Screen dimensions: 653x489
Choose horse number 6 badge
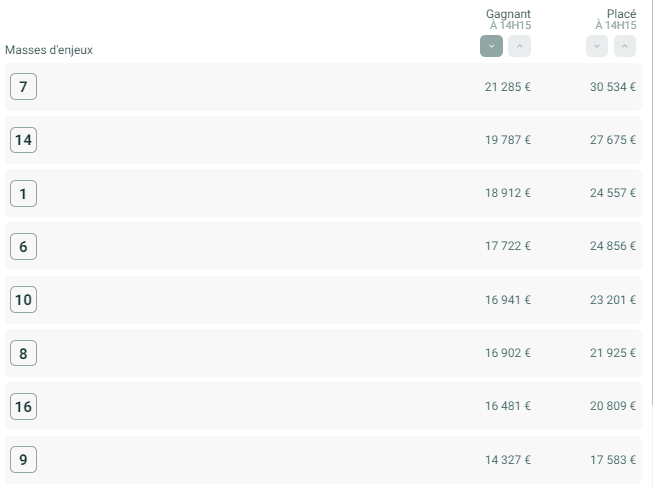click(23, 246)
